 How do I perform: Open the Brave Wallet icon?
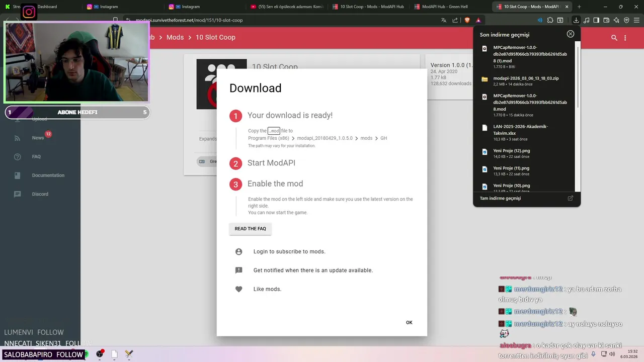click(x=606, y=20)
